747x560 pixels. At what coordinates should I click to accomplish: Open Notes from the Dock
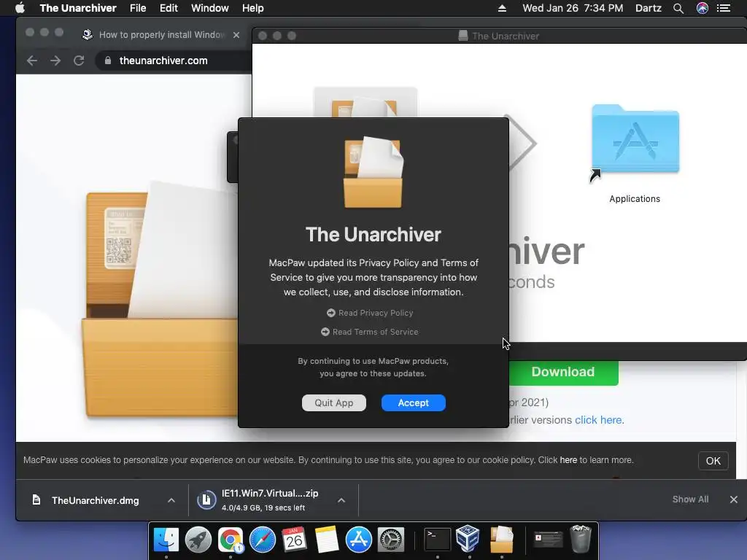pyautogui.click(x=326, y=540)
